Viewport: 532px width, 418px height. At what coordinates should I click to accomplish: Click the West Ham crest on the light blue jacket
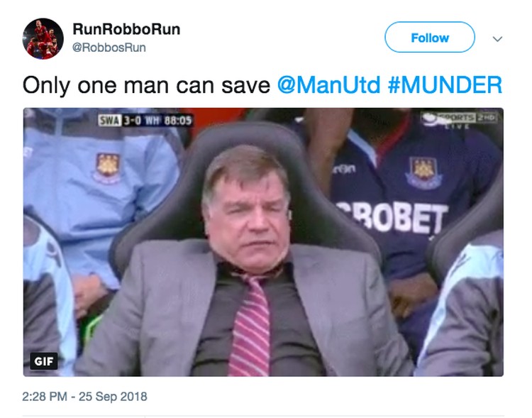(x=108, y=166)
